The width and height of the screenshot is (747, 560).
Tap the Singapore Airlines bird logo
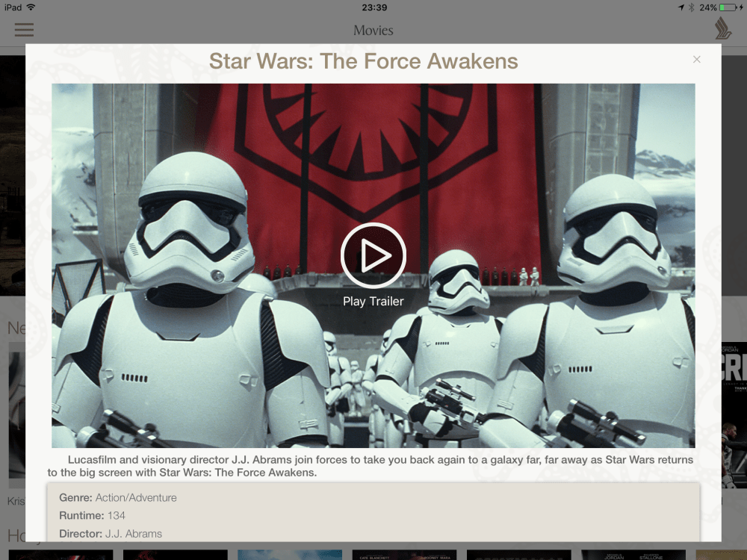[722, 28]
